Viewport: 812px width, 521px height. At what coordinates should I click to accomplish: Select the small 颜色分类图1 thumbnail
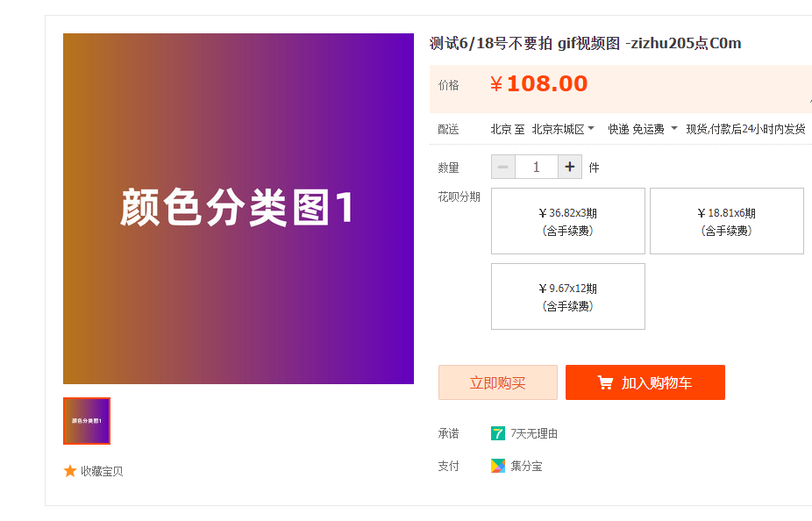(x=87, y=421)
